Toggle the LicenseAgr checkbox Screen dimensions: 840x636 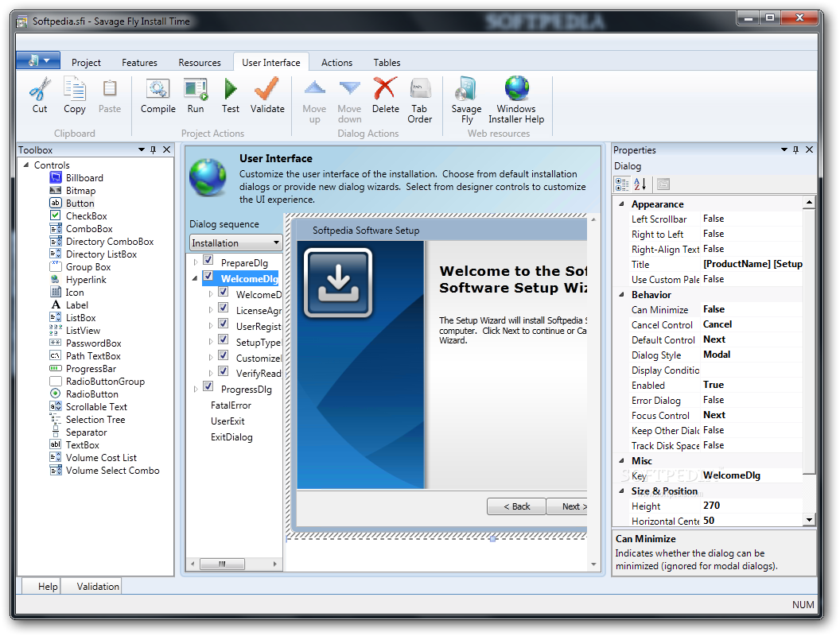click(224, 308)
